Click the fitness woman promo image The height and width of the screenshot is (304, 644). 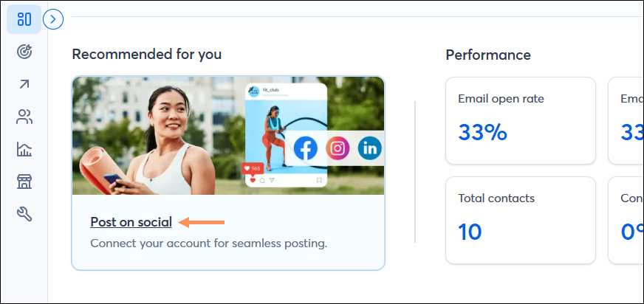(228, 136)
